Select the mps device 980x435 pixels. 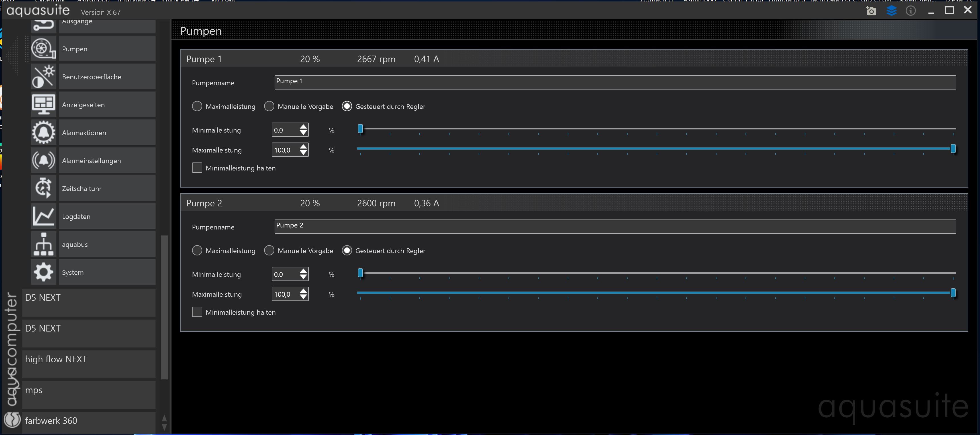[x=89, y=395]
